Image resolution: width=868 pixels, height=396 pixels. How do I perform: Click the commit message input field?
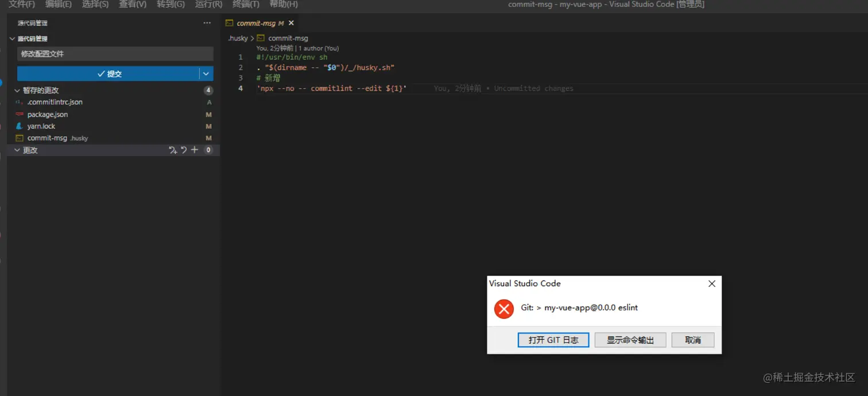(115, 54)
